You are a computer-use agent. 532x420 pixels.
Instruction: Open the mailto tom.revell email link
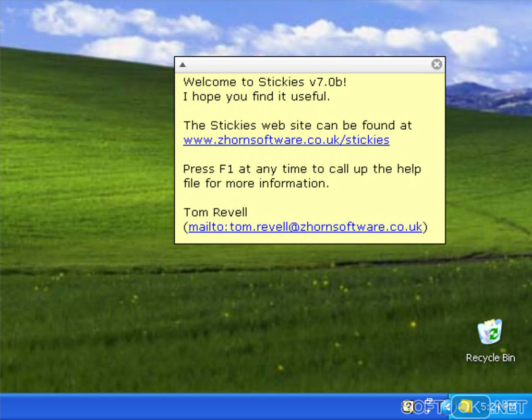(305, 227)
